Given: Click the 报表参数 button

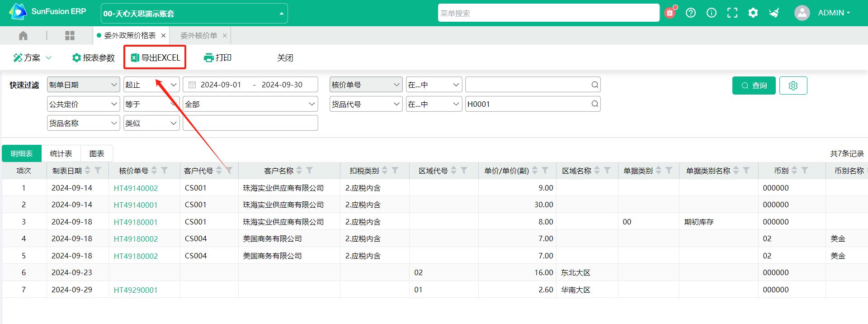Looking at the screenshot, I should click(x=94, y=57).
